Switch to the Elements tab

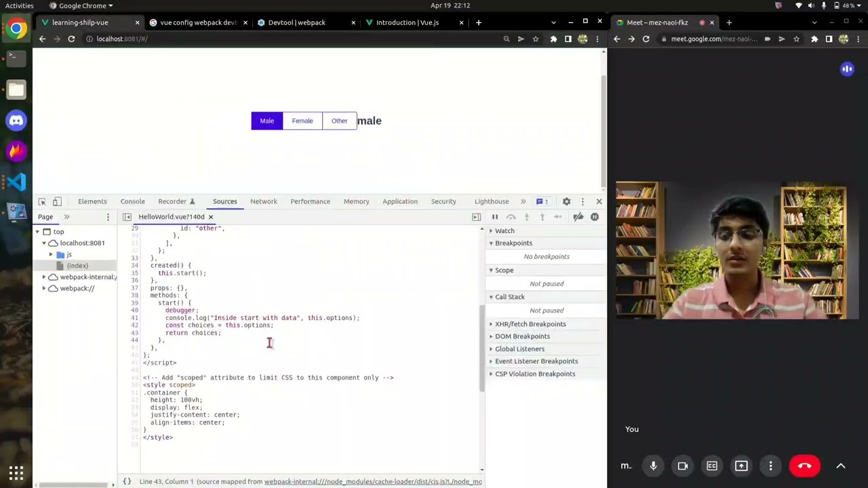[92, 201]
